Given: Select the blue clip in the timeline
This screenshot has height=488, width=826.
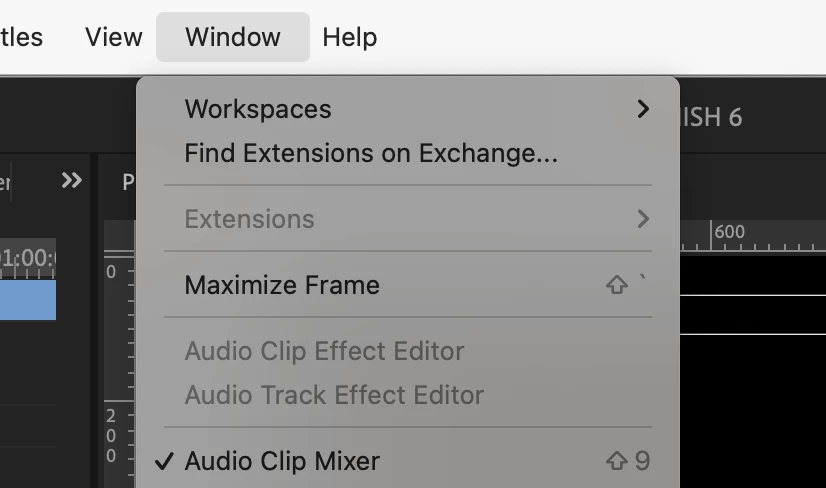Looking at the screenshot, I should click(x=28, y=300).
